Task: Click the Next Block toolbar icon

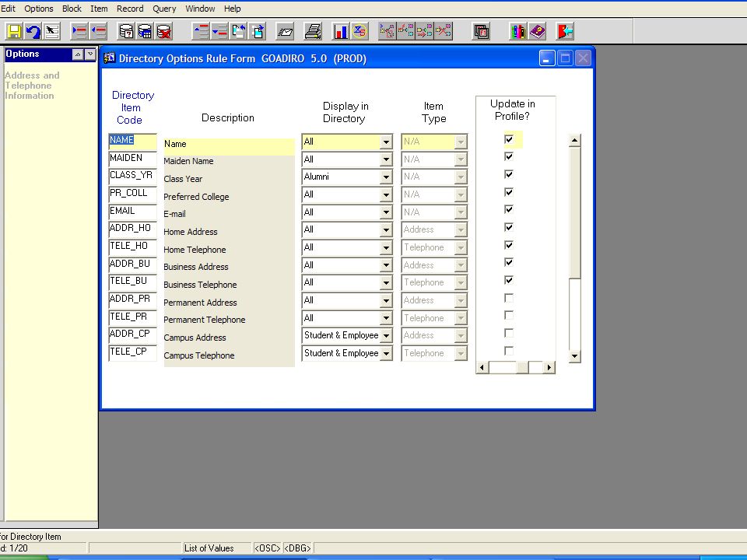Action: [258, 32]
